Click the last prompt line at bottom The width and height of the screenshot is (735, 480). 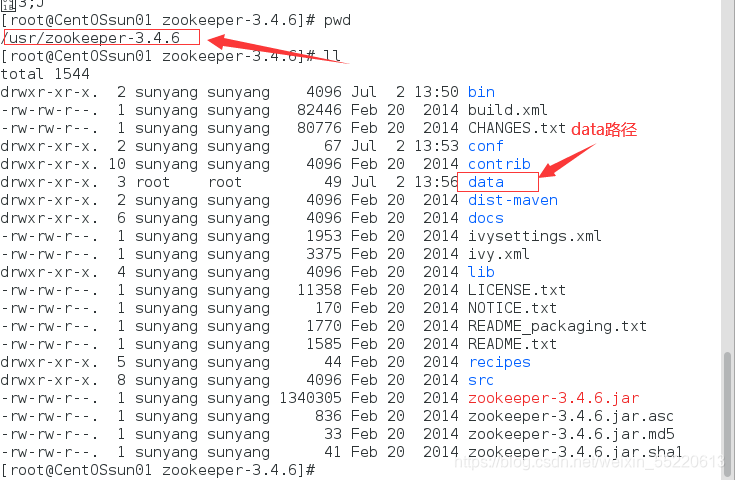pyautogui.click(x=158, y=470)
